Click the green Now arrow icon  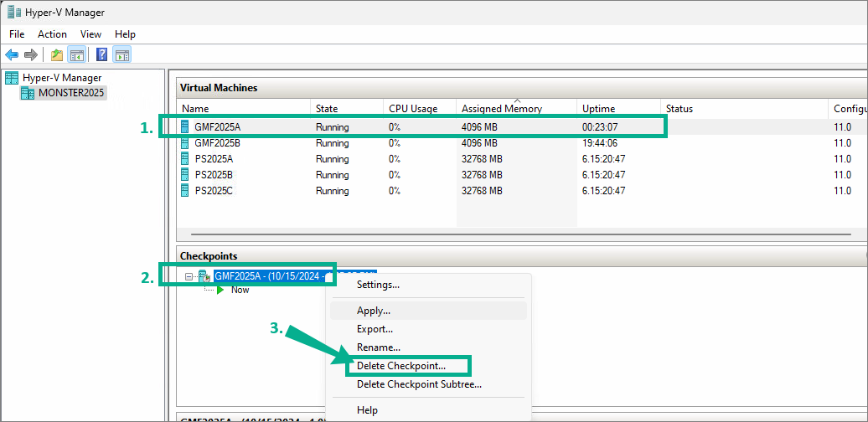coord(221,290)
